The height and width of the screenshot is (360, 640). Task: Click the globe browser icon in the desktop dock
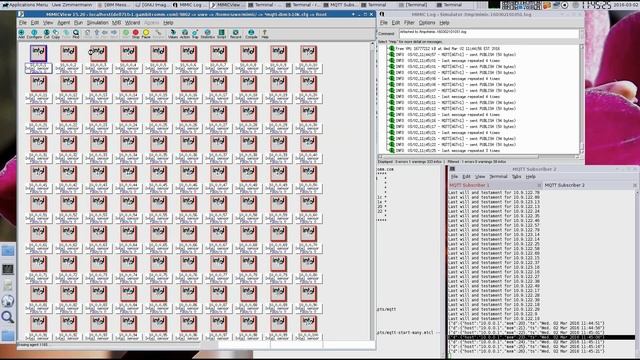(8, 301)
